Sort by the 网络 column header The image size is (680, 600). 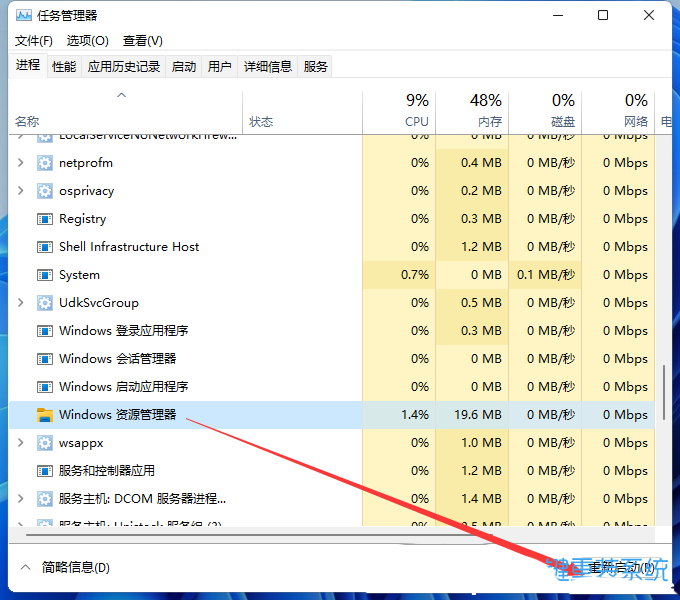click(618, 112)
